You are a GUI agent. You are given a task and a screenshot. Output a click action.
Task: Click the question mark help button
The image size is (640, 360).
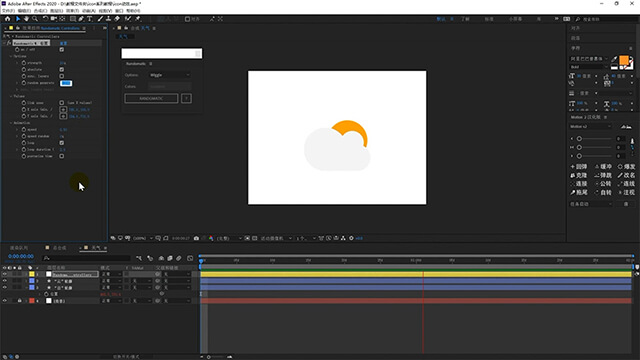186,98
